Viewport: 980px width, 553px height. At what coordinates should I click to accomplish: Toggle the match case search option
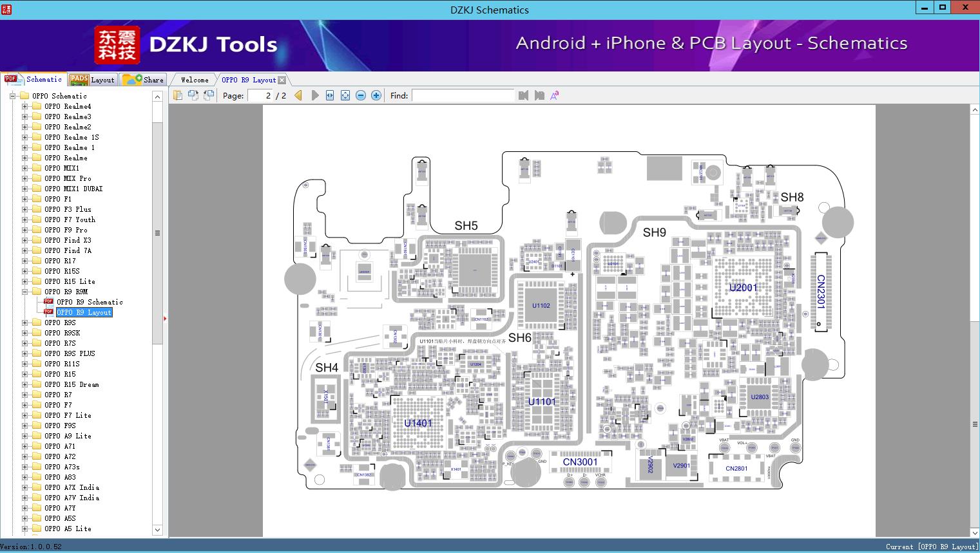tap(555, 95)
